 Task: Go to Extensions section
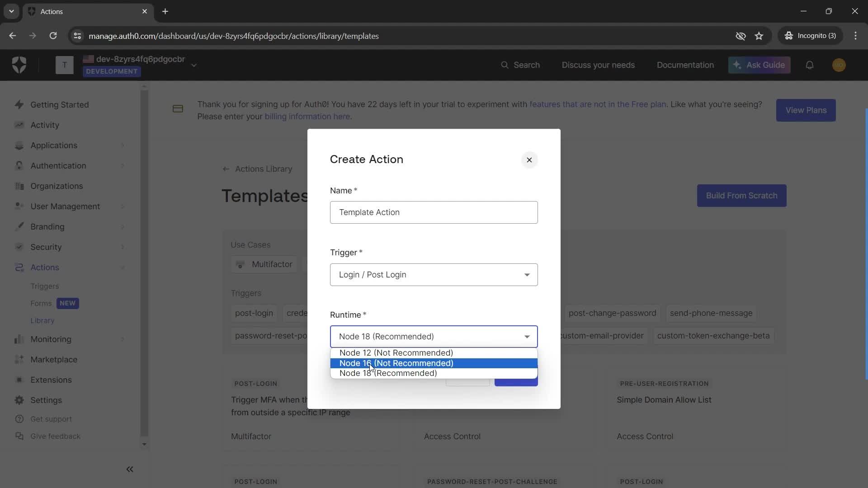pos(51,380)
